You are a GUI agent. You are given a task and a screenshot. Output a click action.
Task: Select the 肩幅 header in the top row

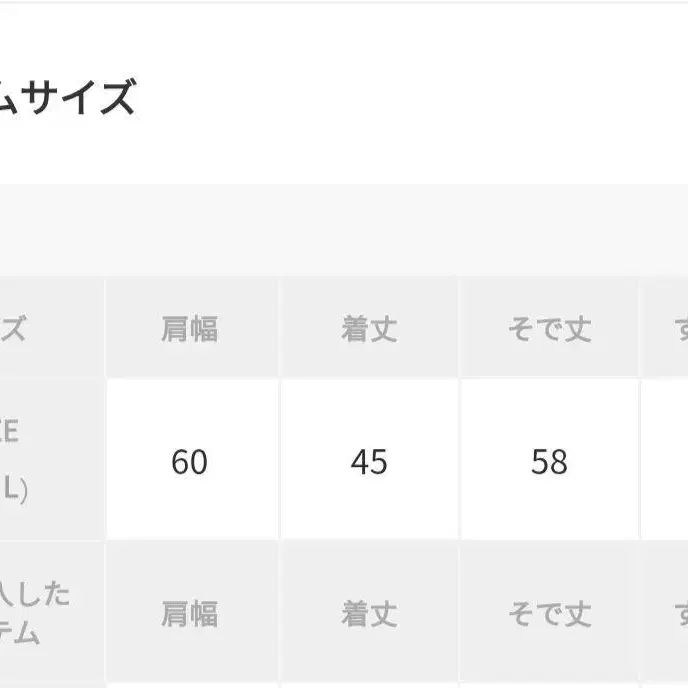tap(189, 328)
